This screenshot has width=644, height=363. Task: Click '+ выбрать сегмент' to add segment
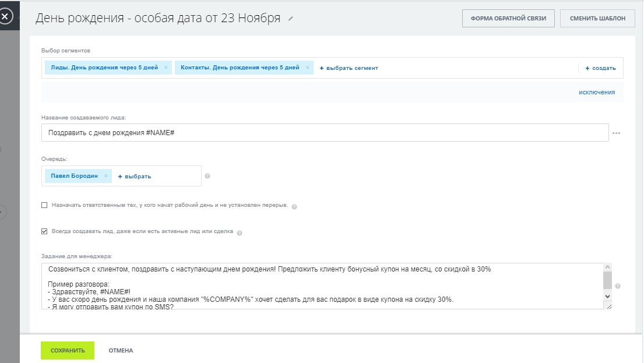[x=349, y=68]
